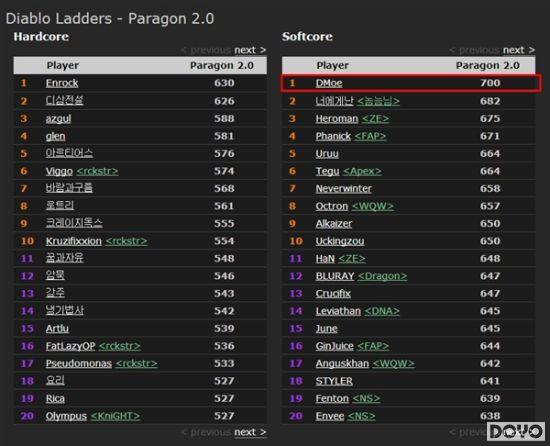This screenshot has height=446, width=550.
Task: Open Pseudomonas player profile
Action: pyautogui.click(x=79, y=364)
